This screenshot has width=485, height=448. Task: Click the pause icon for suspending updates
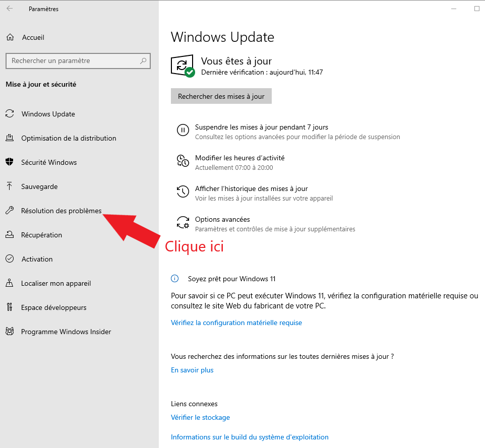183,130
